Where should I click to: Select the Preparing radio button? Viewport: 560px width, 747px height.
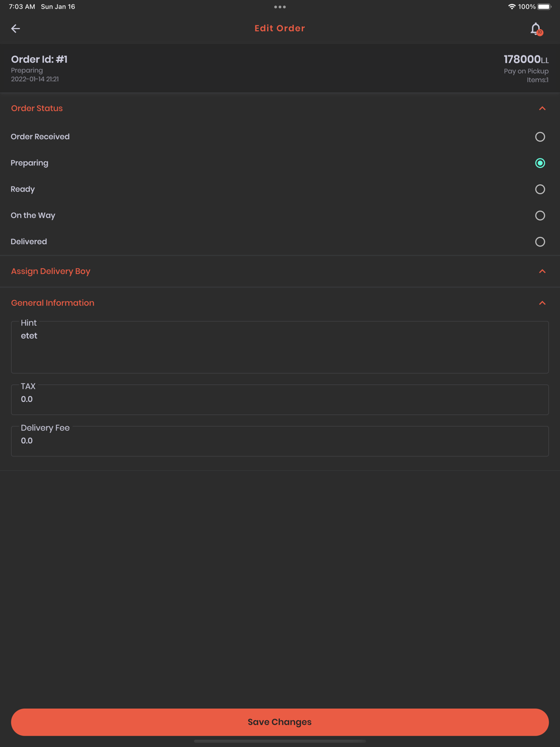[x=540, y=163]
